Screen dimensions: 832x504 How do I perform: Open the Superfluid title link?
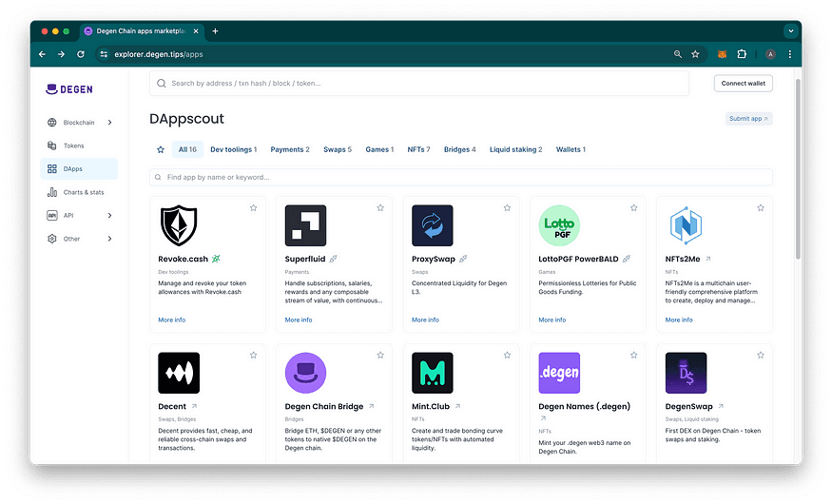click(x=305, y=259)
